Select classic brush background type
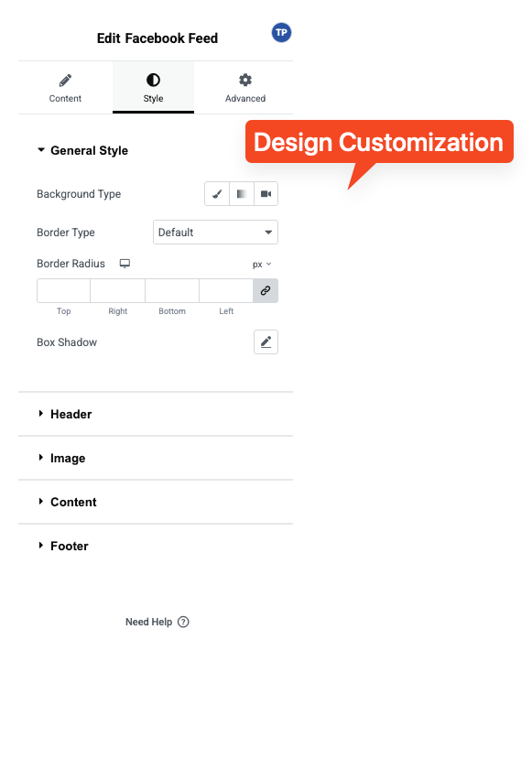The image size is (532, 770). tap(217, 194)
